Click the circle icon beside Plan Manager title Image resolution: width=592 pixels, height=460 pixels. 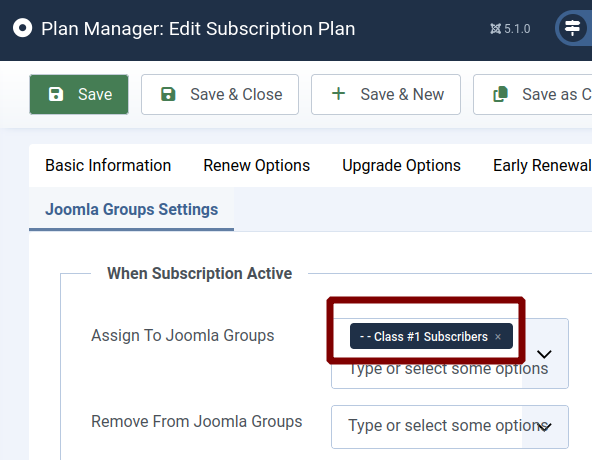pyautogui.click(x=22, y=28)
